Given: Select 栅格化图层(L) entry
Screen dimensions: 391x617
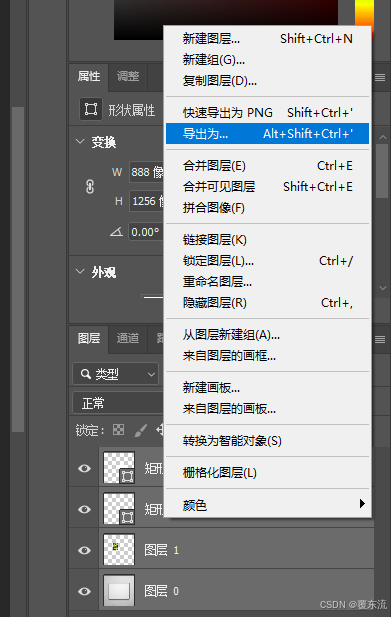Looking at the screenshot, I should click(267, 473).
